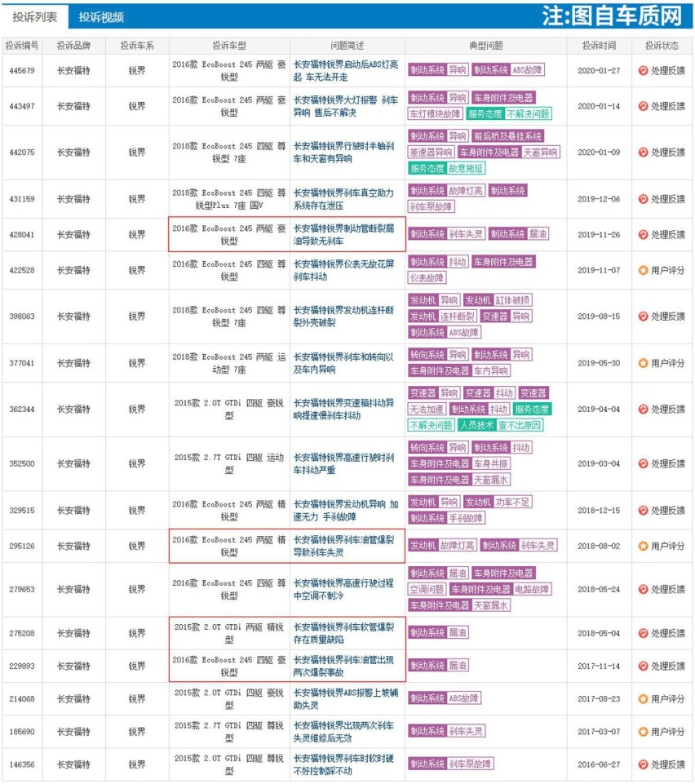The height and width of the screenshot is (784, 695).
Task: Click the 车灯模块故障 tag
Action: coord(435,114)
